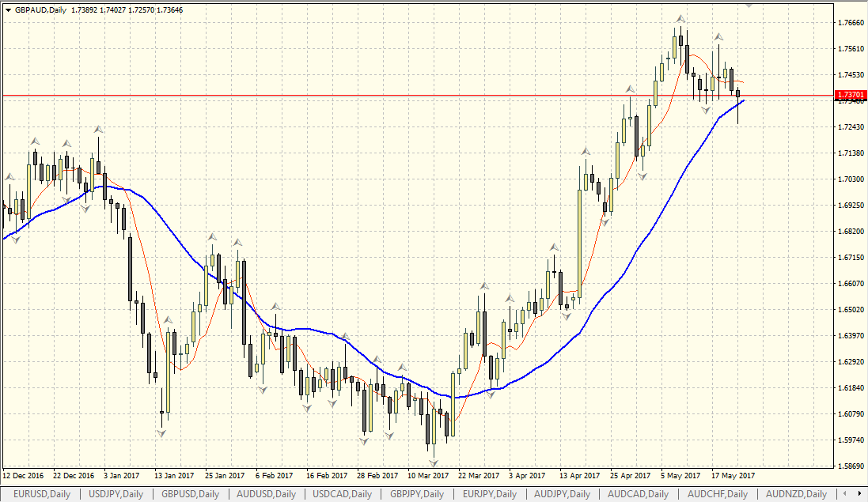Image resolution: width=868 pixels, height=502 pixels.
Task: Click the 3 Jan 2017 date label
Action: click(x=122, y=475)
